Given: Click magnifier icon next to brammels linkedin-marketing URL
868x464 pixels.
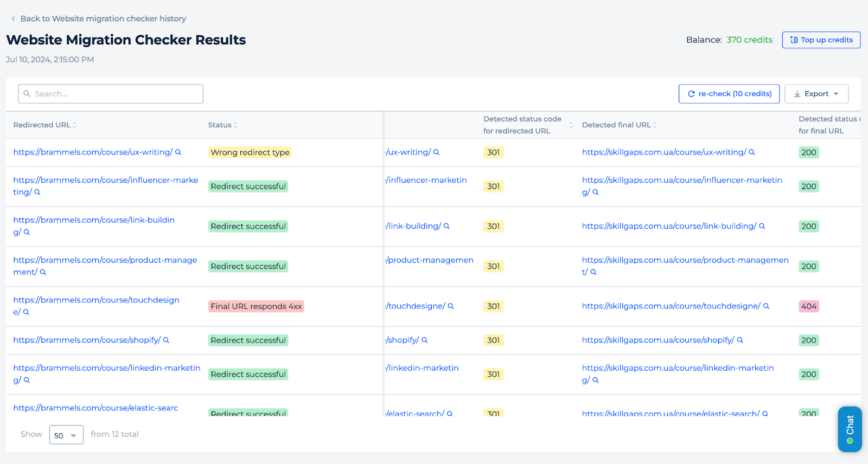Looking at the screenshot, I should (27, 380).
